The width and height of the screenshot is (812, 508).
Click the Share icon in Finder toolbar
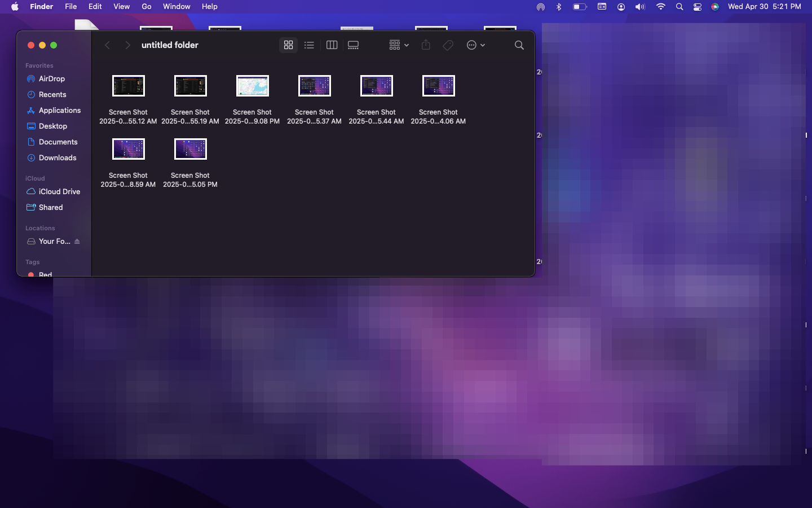426,45
